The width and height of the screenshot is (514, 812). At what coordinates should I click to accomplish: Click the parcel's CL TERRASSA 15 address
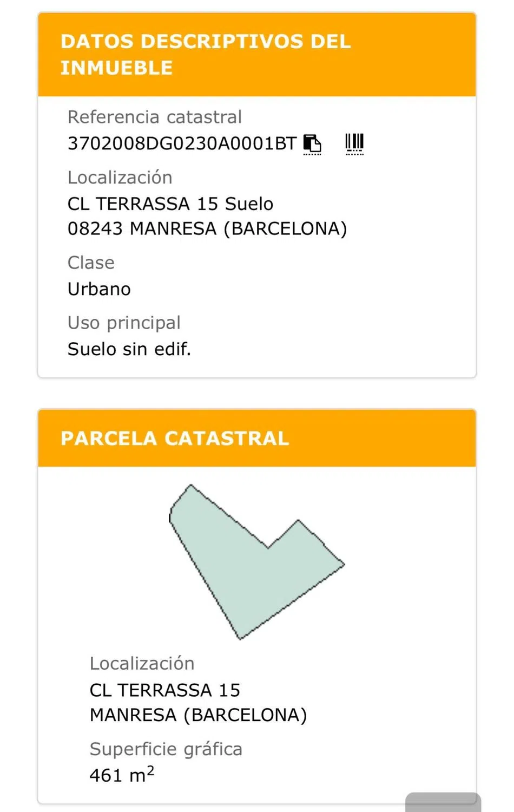tap(165, 690)
